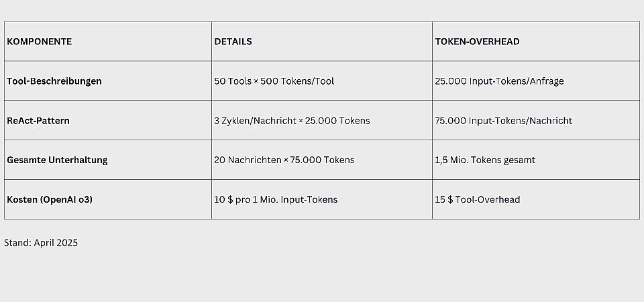Select the Tool-Beschreibungen row label
Screen dimensions: 644x302
point(54,81)
